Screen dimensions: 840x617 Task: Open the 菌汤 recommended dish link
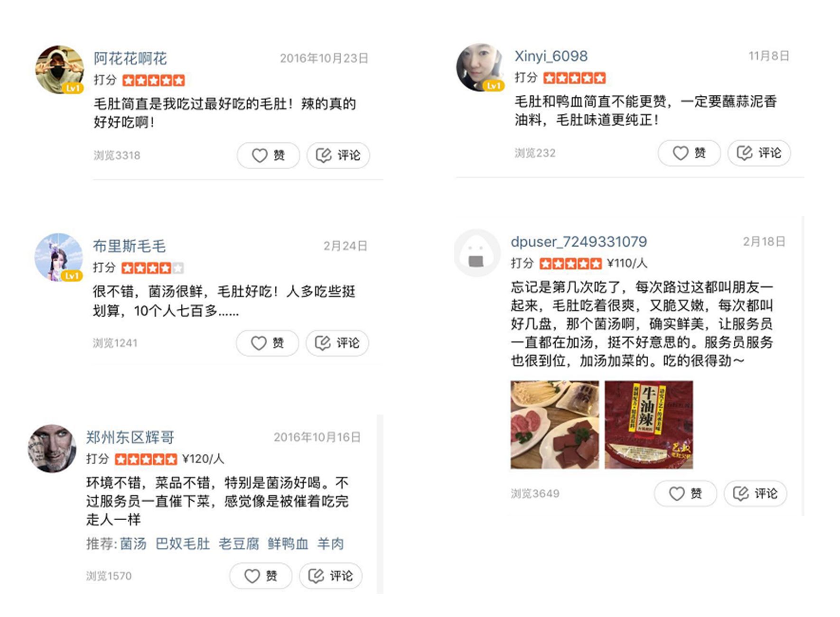click(x=133, y=543)
